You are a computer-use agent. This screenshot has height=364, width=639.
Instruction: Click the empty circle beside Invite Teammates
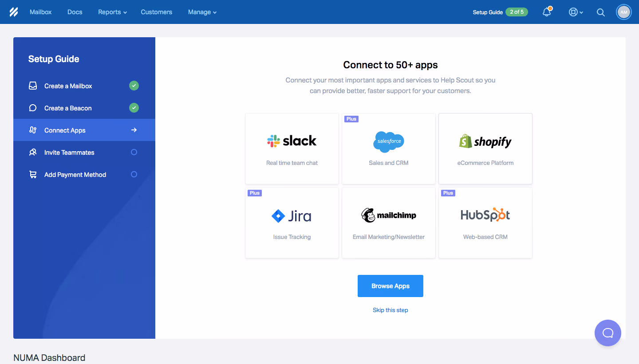[x=134, y=152]
